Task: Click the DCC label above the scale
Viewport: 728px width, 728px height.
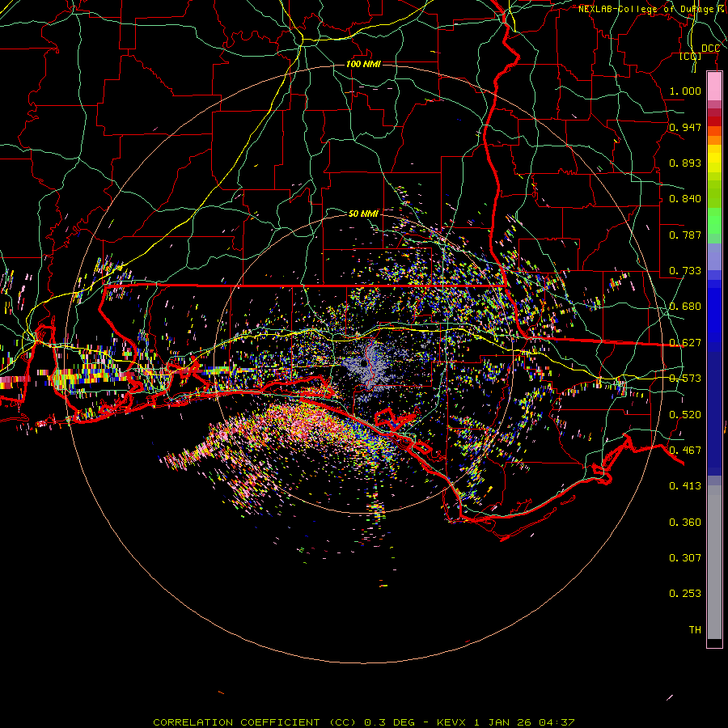Action: coord(710,49)
